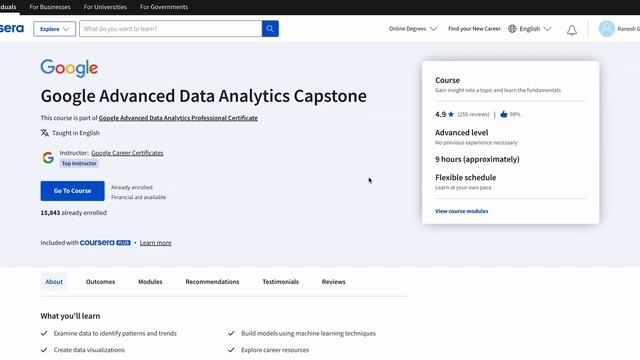Open For Governments in top bar
The width and height of the screenshot is (640, 360).
(164, 7)
